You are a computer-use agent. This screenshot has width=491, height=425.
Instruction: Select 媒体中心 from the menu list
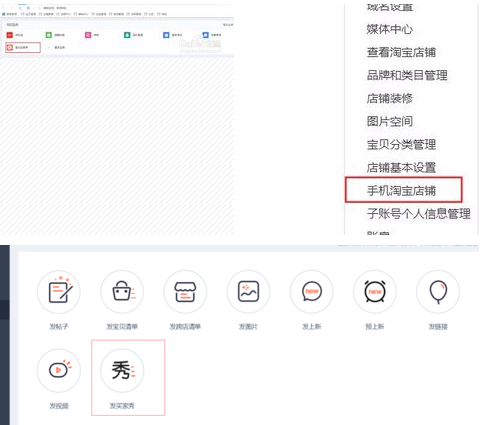tap(390, 29)
